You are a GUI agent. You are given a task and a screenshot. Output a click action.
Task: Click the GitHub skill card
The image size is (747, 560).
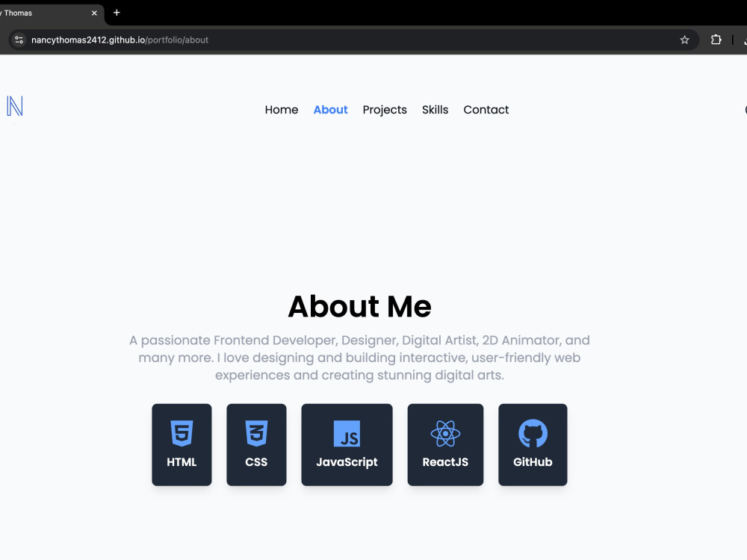533,445
